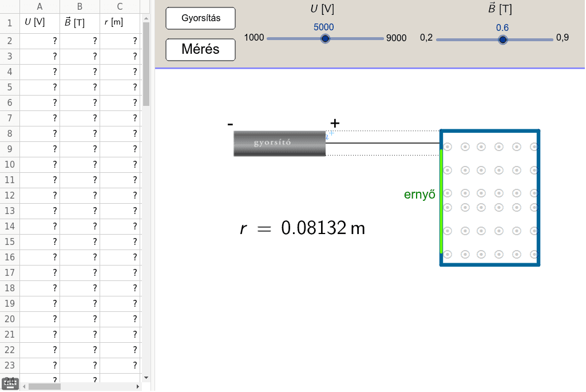Select column C header
The image size is (586, 392).
[120, 7]
